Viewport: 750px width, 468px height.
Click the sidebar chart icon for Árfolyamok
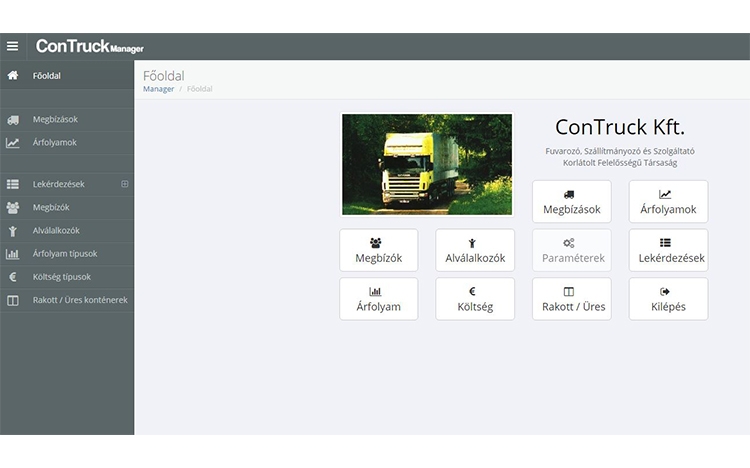[12, 143]
